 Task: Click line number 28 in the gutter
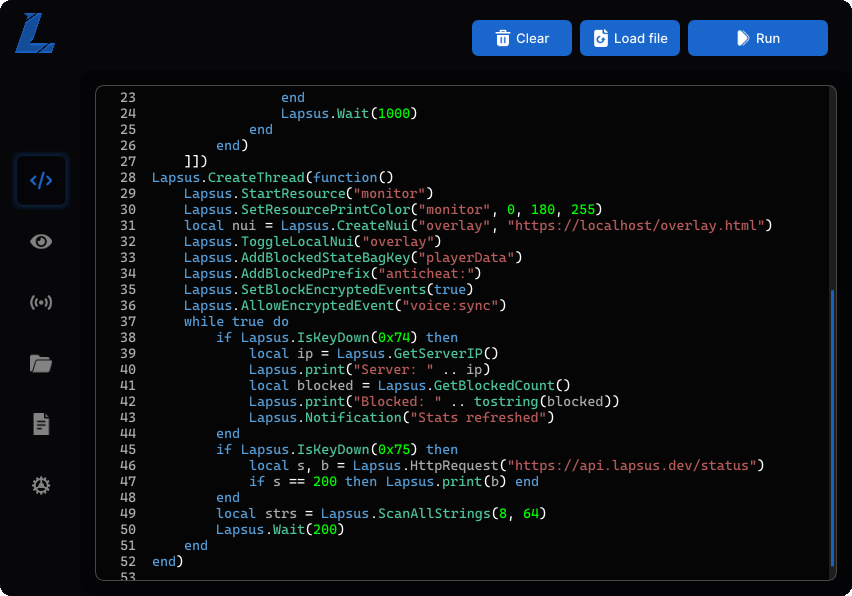pos(127,178)
